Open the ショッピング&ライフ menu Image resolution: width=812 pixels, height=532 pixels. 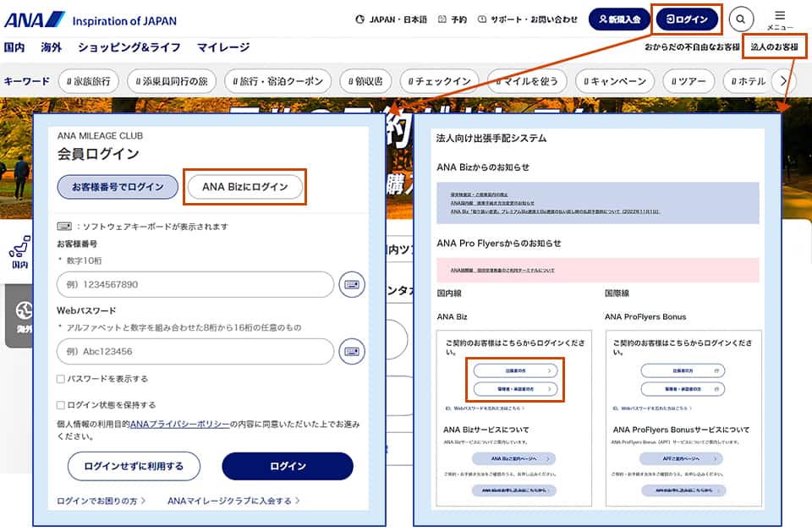pos(129,48)
